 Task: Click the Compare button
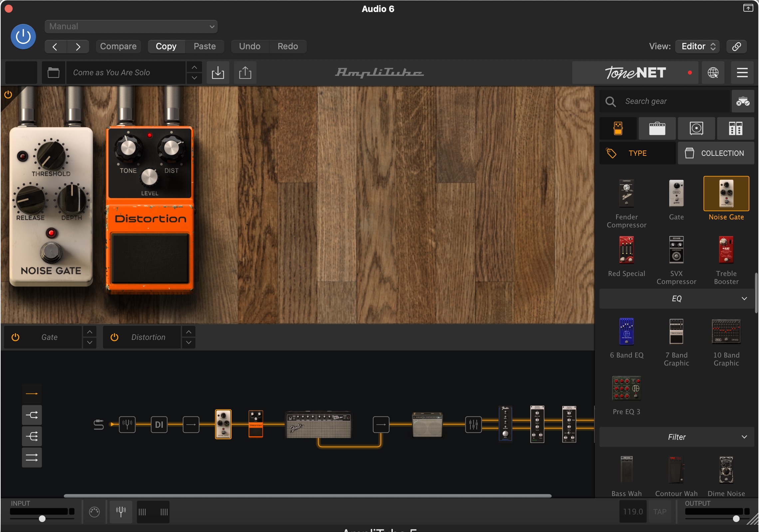(118, 46)
